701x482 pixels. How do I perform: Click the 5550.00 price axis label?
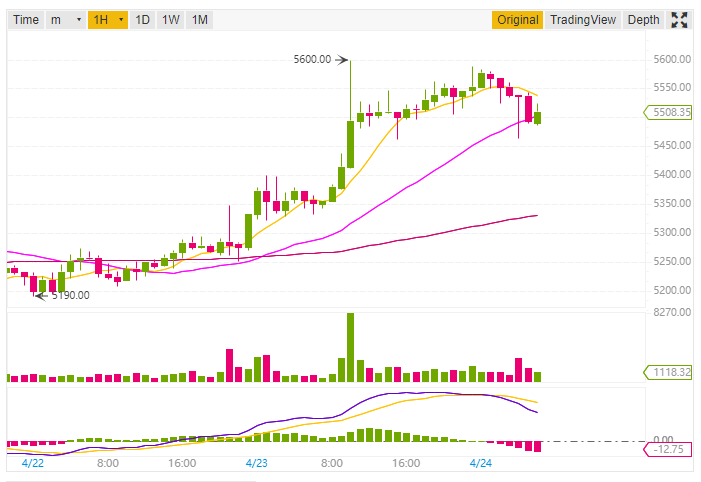(672, 88)
